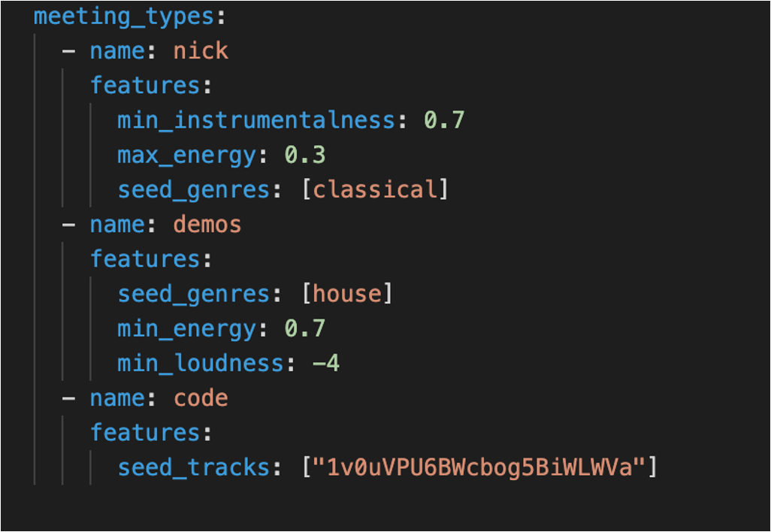Viewport: 771px width, 532px height.
Task: Click the features key under code
Action: click(145, 433)
